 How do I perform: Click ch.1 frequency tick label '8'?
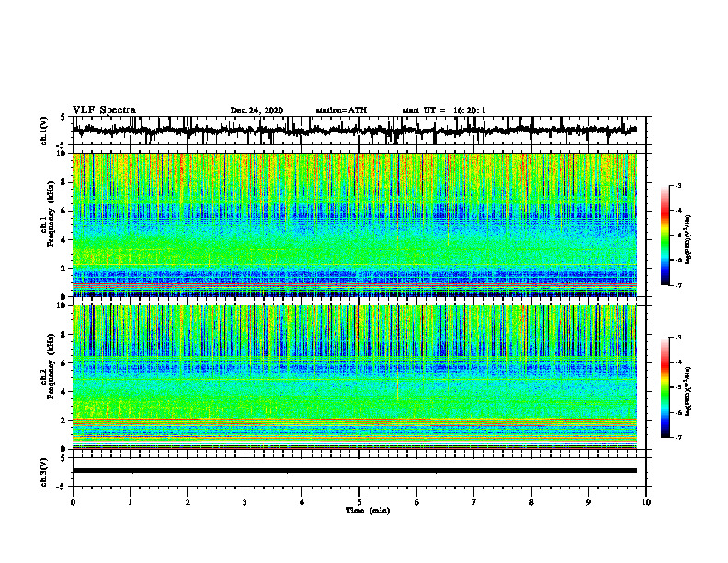(x=64, y=182)
